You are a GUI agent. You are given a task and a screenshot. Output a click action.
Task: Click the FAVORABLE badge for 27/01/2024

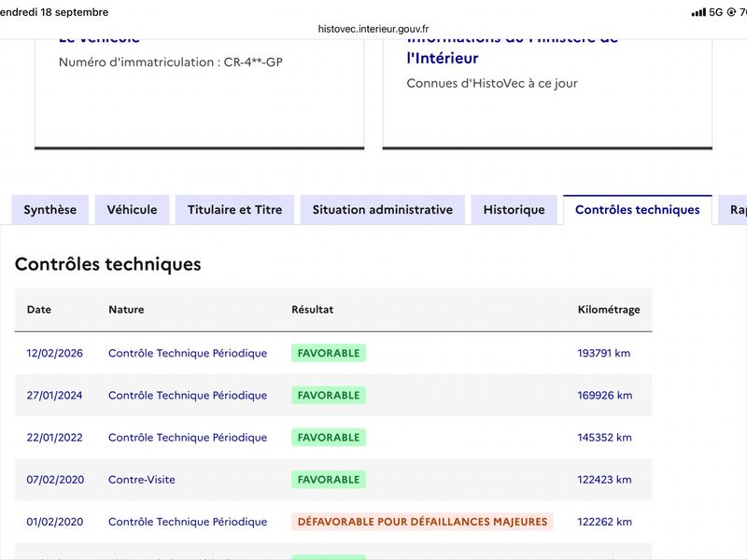point(329,395)
